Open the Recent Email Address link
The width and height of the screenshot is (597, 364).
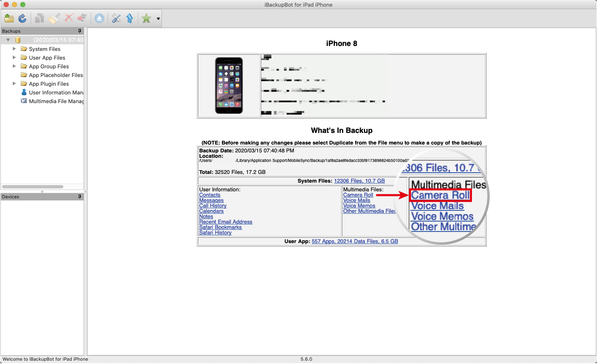point(226,222)
